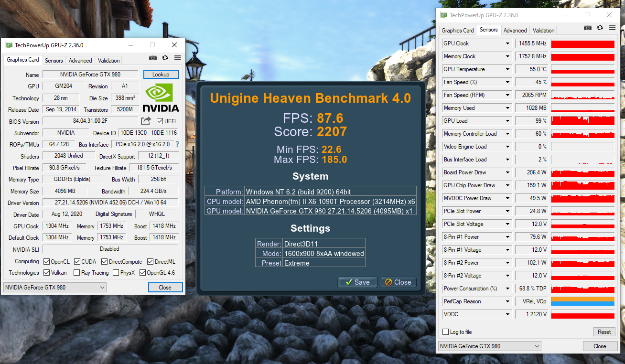Image resolution: width=625 pixels, height=364 pixels.
Task: Click the GPU Load history graph
Action: pos(582,121)
